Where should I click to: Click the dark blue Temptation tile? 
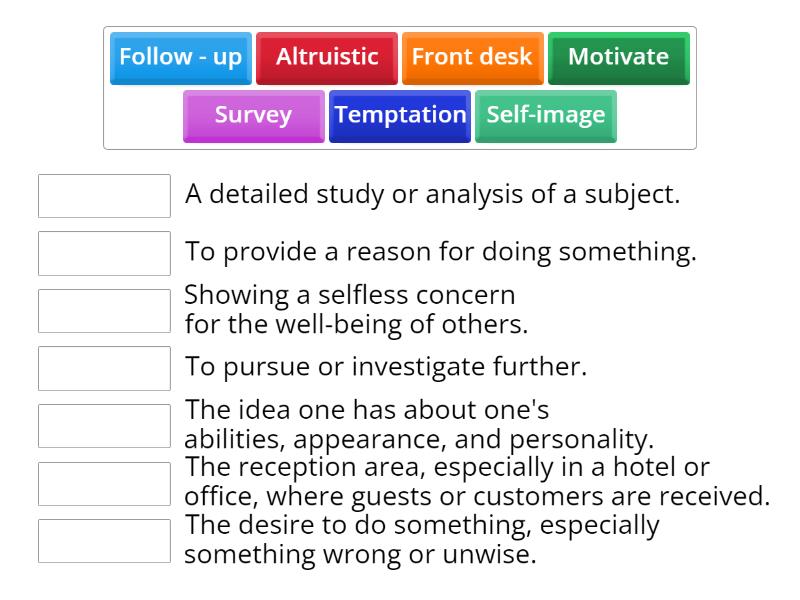coord(400,115)
